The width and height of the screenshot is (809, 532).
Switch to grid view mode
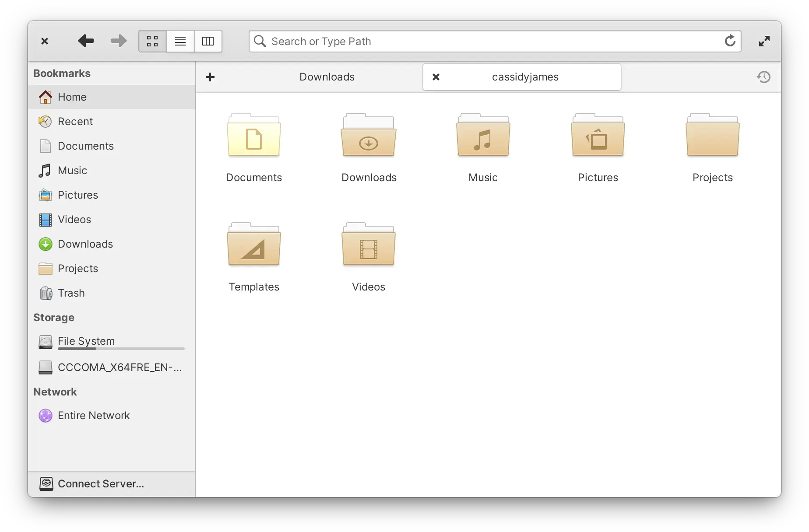click(x=152, y=41)
